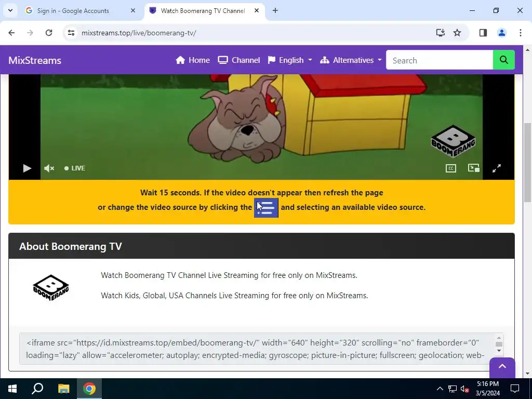This screenshot has height=399, width=532.
Task: Click the embed box scroll up arrow
Action: point(498,338)
